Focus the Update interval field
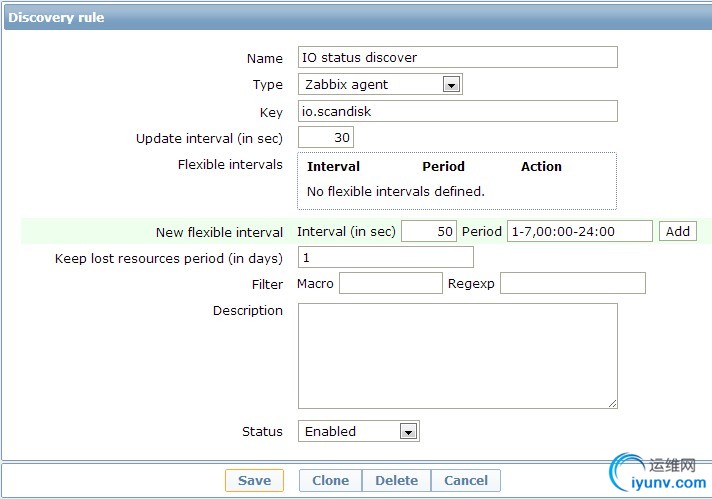 click(x=326, y=138)
